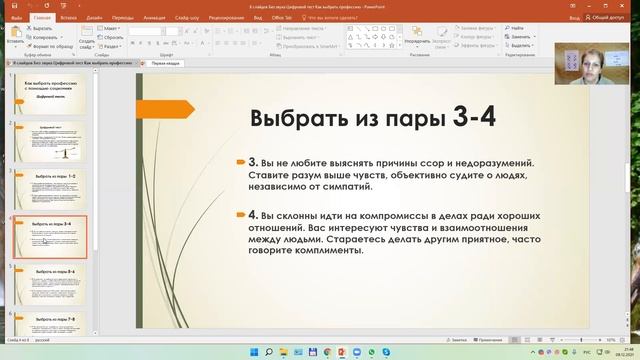Click the line spacing icon
This screenshot has height=360, width=640.
pyautogui.click(x=267, y=31)
